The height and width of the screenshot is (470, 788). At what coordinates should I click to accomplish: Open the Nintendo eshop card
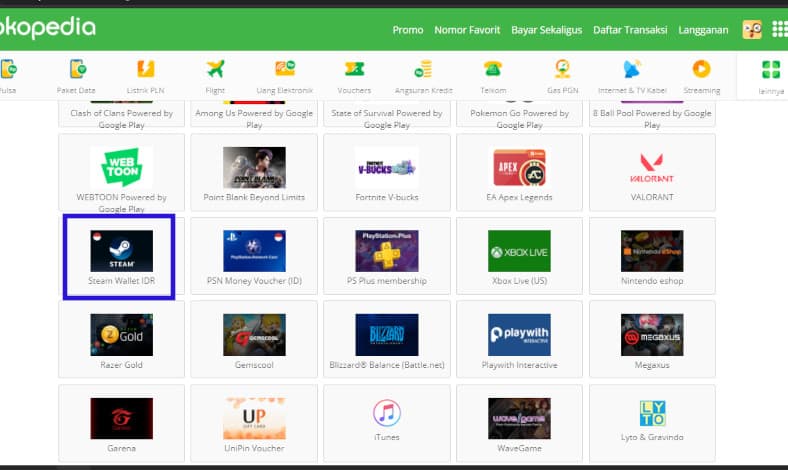(652, 256)
